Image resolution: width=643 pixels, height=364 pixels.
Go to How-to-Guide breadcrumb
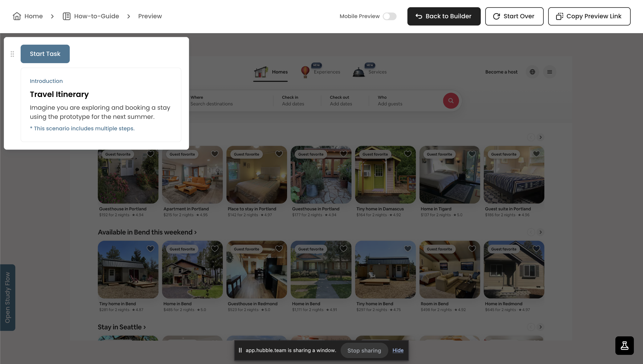[91, 16]
